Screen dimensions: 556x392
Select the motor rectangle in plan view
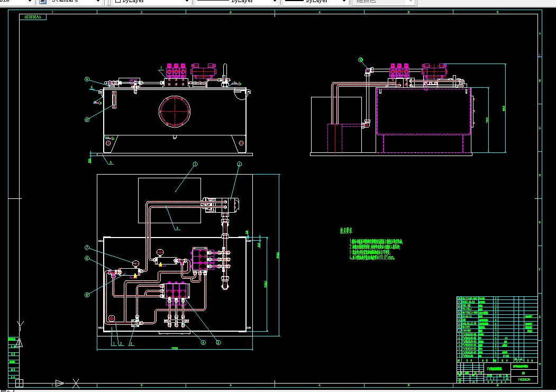169,200
